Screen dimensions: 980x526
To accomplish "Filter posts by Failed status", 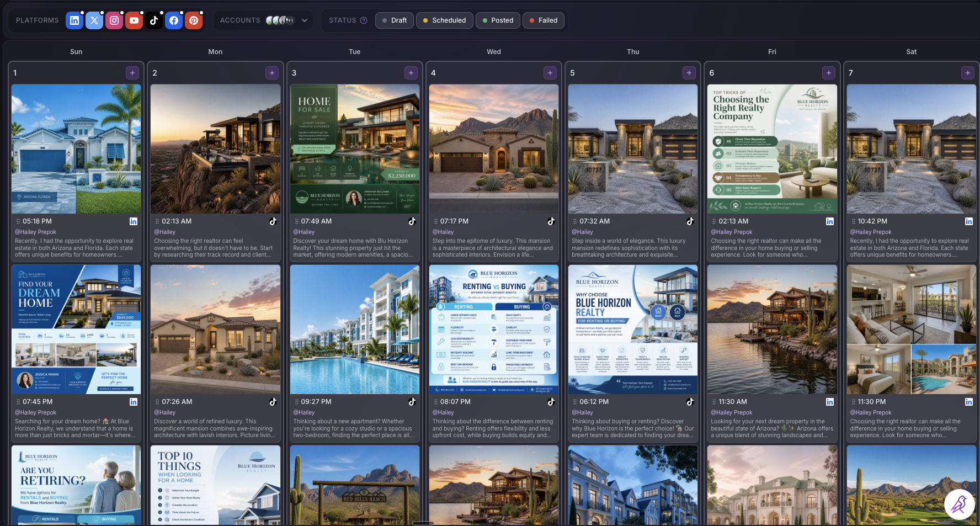I will [544, 20].
